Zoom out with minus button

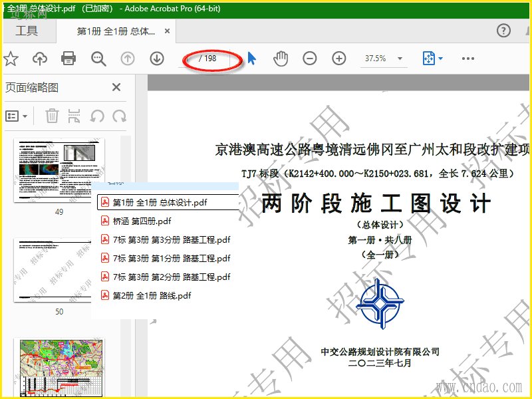(x=310, y=59)
